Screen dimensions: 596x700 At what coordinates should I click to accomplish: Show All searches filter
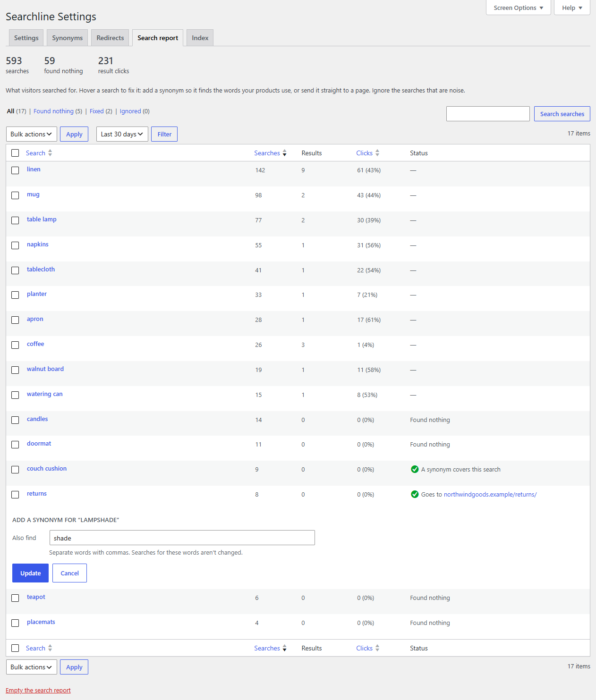tap(10, 111)
